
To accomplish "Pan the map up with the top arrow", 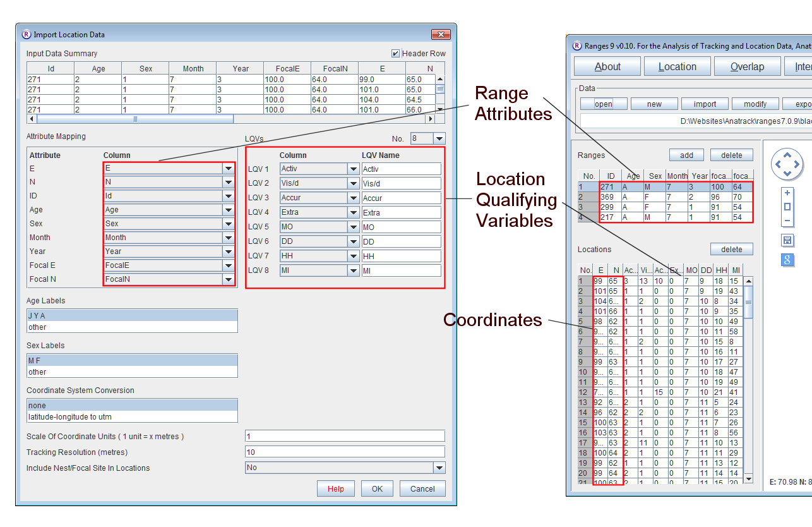I will coord(787,155).
